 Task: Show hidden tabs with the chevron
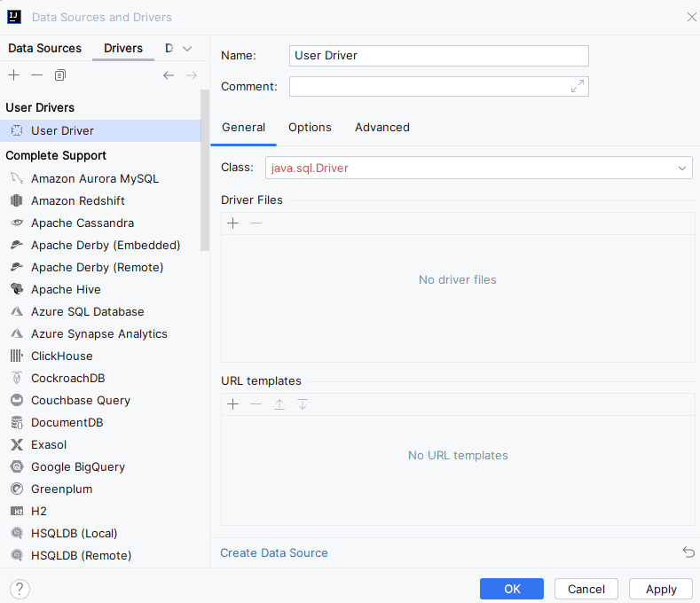click(x=187, y=49)
